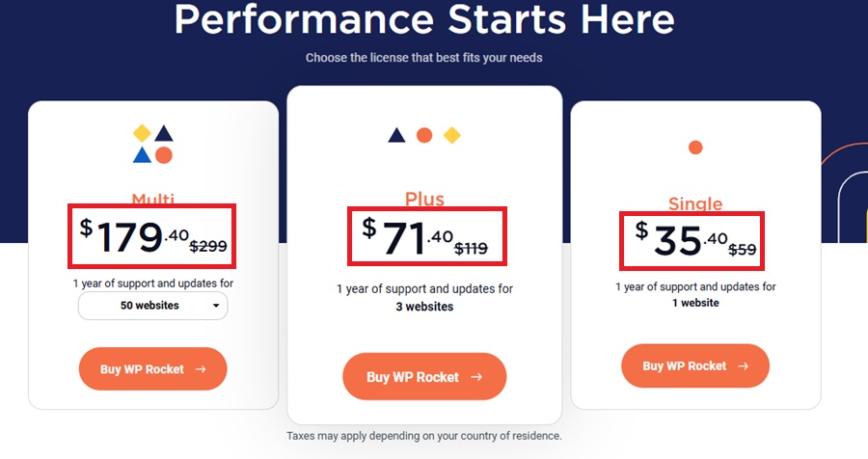868x459 pixels.
Task: Click the arrow on the Single Buy button
Action: (x=743, y=366)
